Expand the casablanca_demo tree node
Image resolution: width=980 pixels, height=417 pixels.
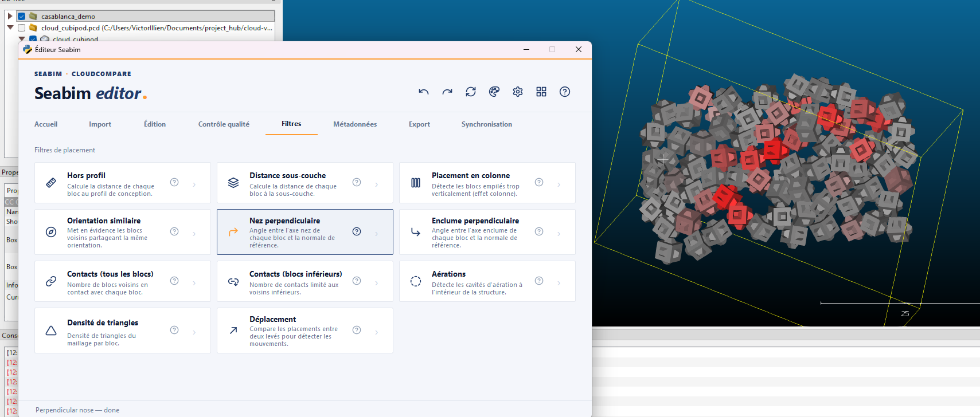(10, 16)
